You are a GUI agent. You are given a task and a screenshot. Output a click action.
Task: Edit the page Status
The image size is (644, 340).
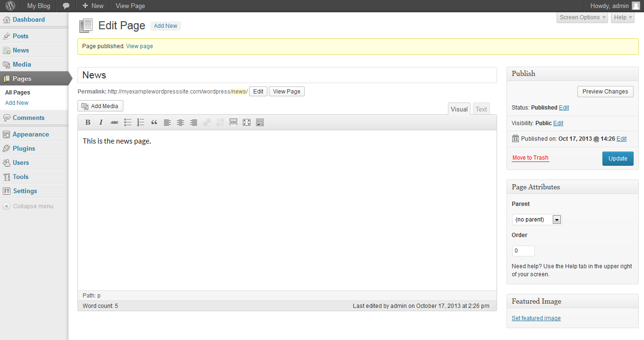(564, 108)
